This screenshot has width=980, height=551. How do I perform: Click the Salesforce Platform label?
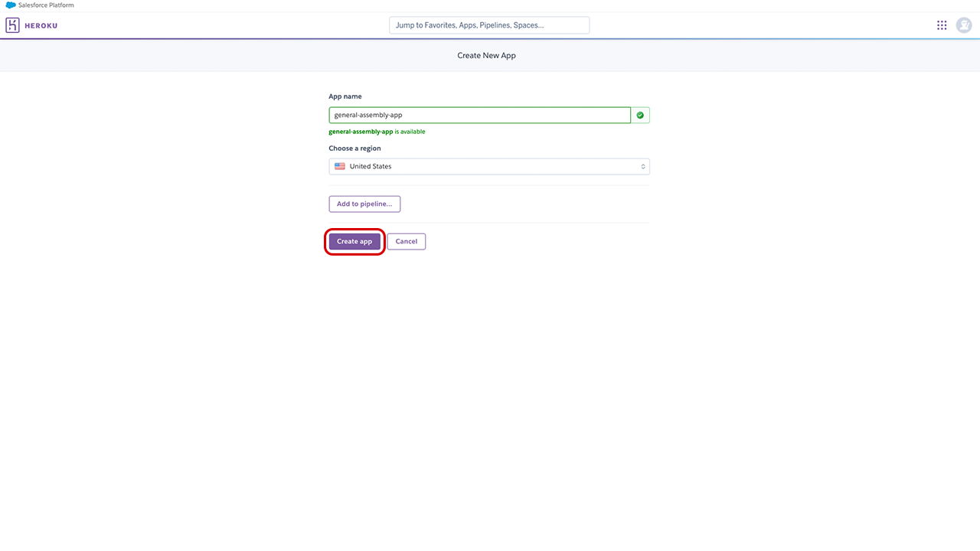pyautogui.click(x=46, y=5)
